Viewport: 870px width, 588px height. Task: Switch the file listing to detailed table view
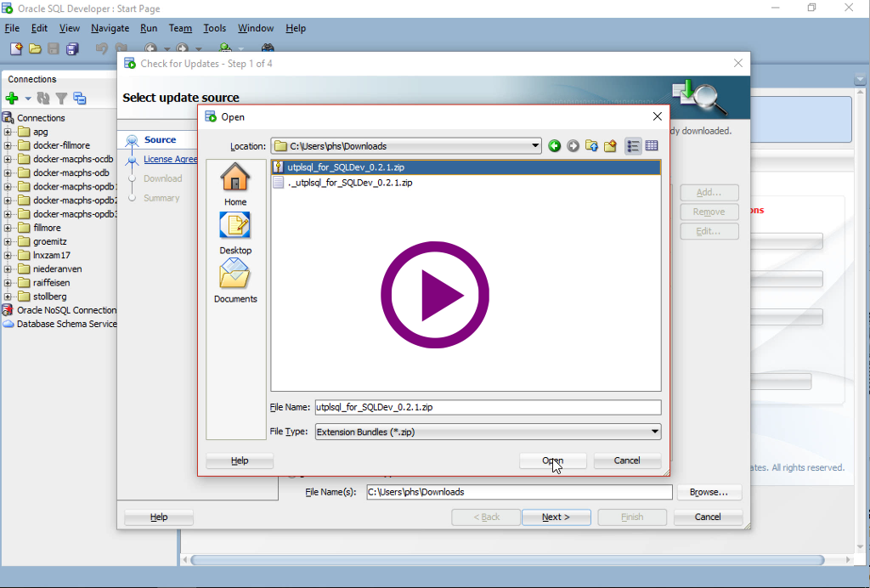pos(651,145)
